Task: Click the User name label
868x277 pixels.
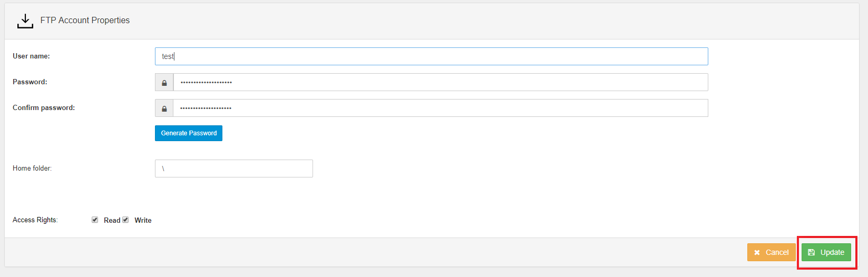Action: point(31,56)
